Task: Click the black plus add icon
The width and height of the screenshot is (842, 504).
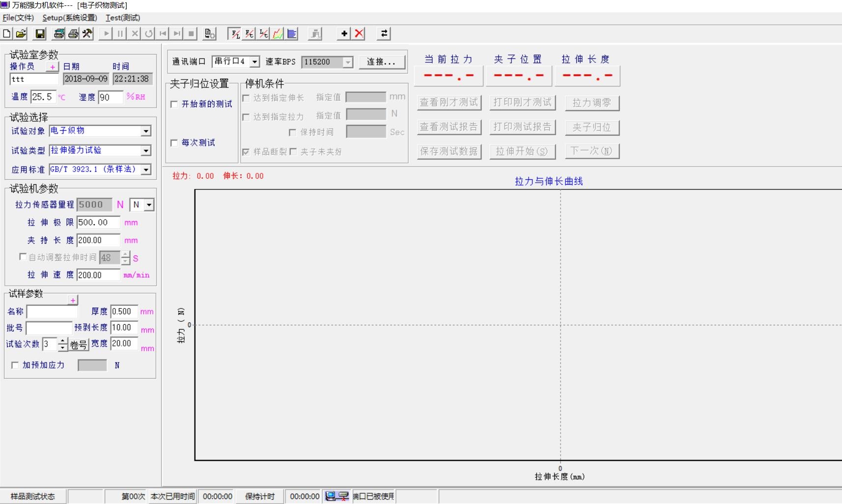Action: [x=344, y=33]
